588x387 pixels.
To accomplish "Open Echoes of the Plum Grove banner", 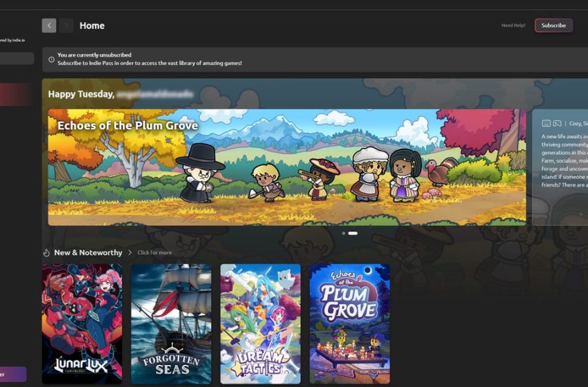I will pyautogui.click(x=287, y=167).
